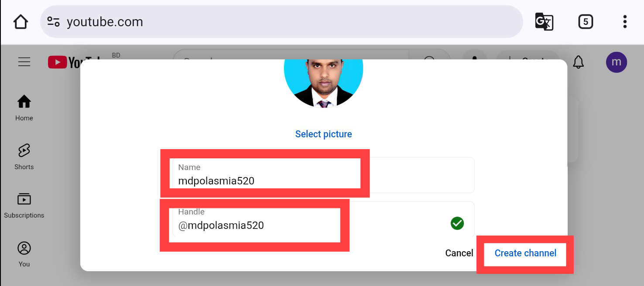Open the You section in the sidebar
Screen dimensions: 644x286
click(24, 254)
